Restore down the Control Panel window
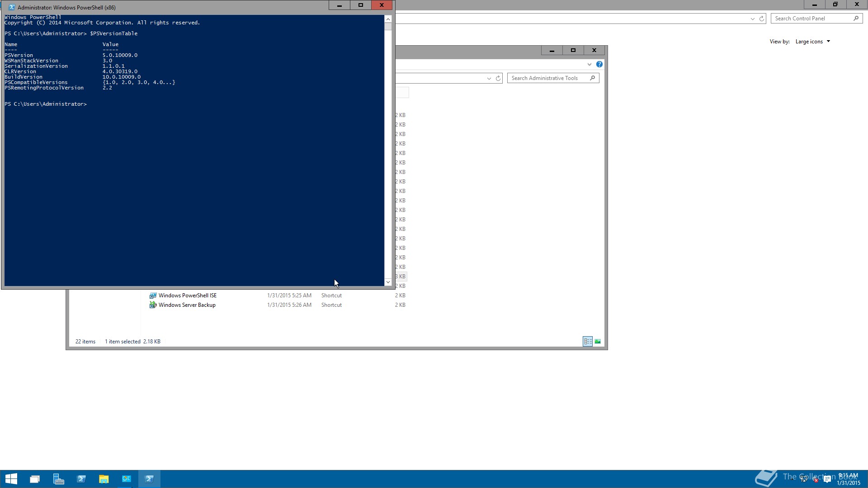Screen dimensions: 868x488 [x=835, y=5]
